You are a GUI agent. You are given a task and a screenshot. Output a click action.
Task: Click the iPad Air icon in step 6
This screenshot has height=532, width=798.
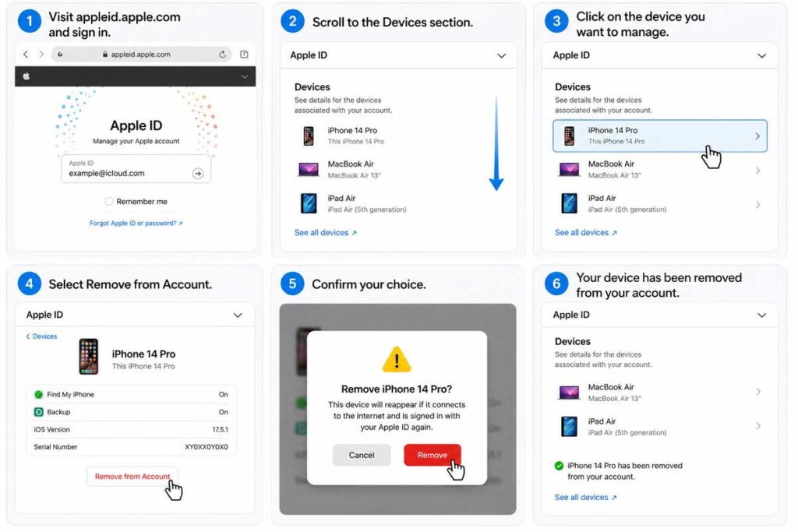pos(569,426)
